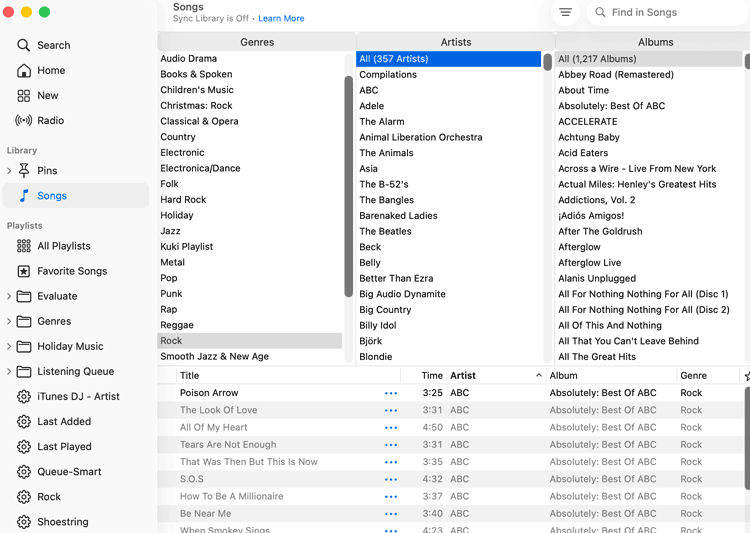
Task: Click the Favorite Songs star icon
Action: pyautogui.click(x=23, y=271)
